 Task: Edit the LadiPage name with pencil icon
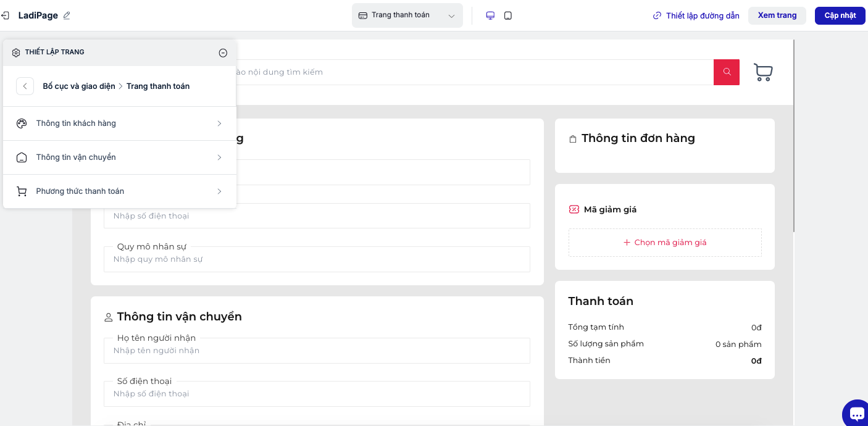[67, 15]
